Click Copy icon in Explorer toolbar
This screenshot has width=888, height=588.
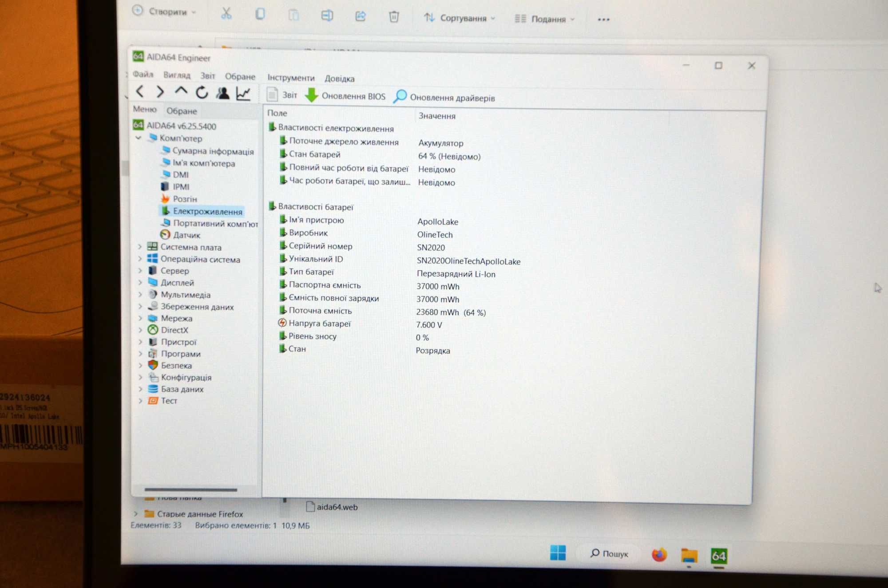click(260, 14)
